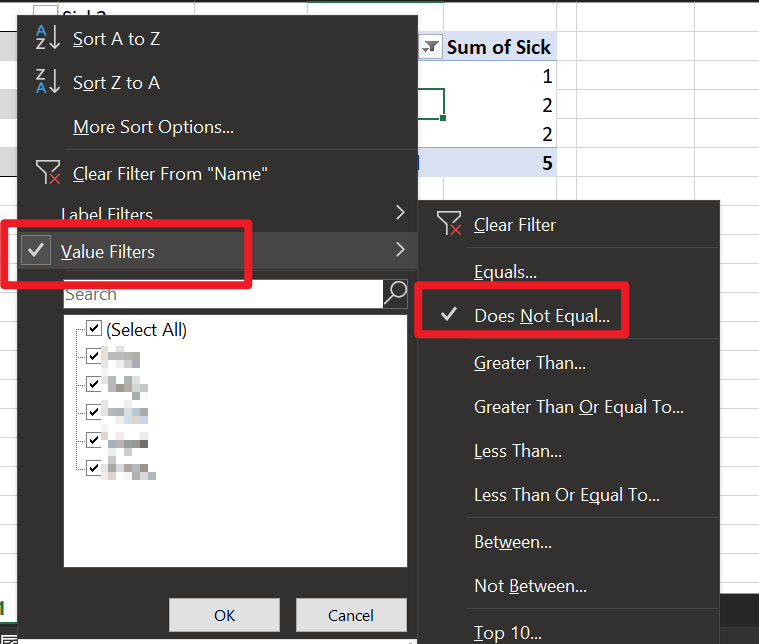759x644 pixels.
Task: Choose Greater Than Or Equal To filter
Action: coord(579,407)
